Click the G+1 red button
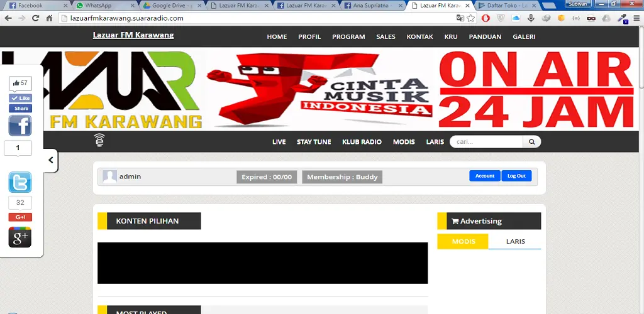This screenshot has width=644, height=314. (20, 217)
